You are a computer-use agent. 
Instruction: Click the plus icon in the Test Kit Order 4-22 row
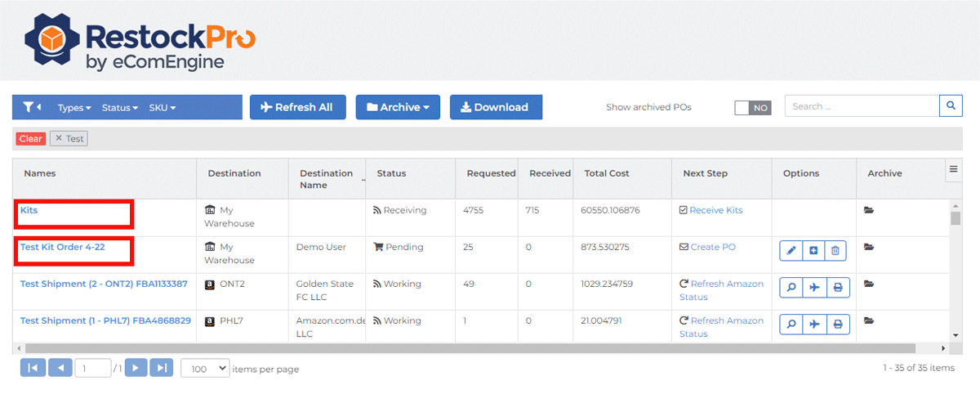[813, 251]
